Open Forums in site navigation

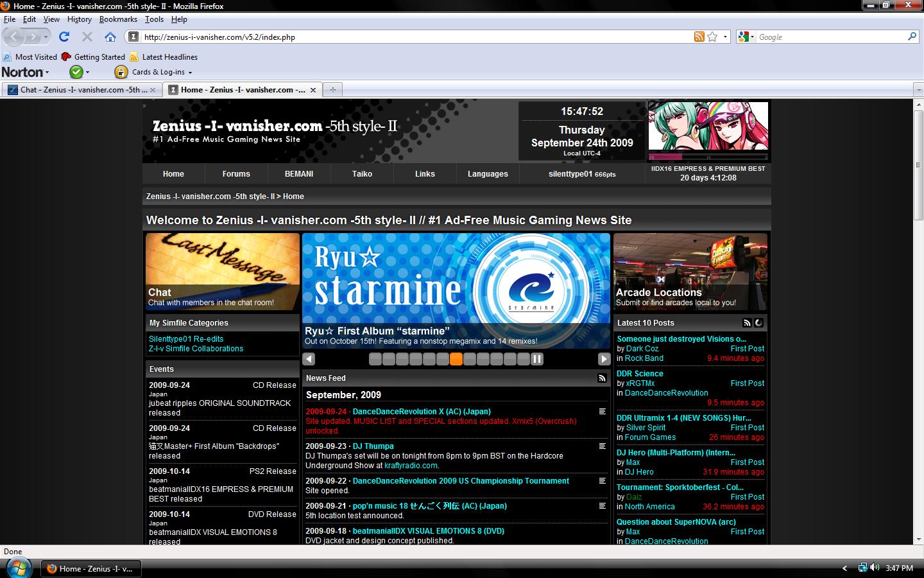point(236,174)
